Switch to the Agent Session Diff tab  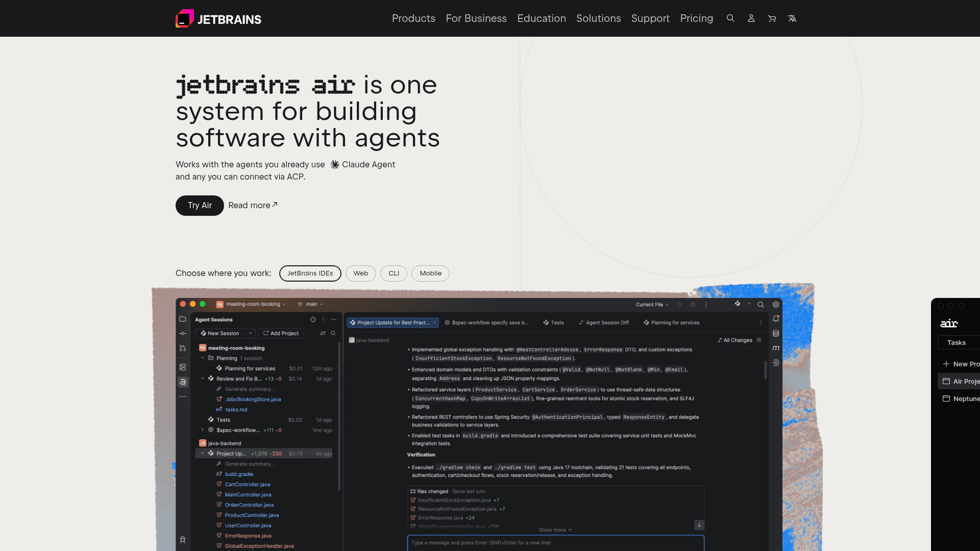(604, 323)
